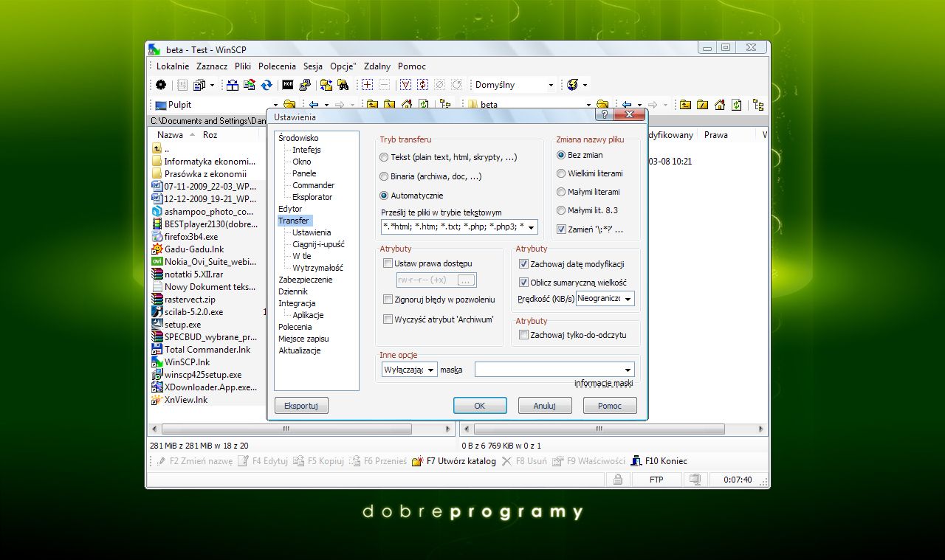
Task: Click status bar computer icon next to FTP
Action: click(x=694, y=480)
